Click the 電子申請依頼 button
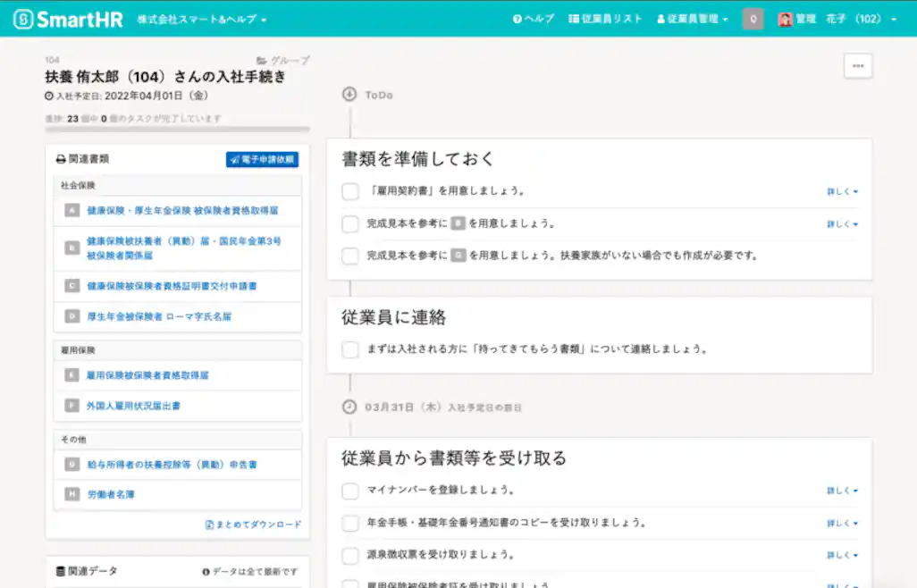The image size is (917, 588). point(263,160)
